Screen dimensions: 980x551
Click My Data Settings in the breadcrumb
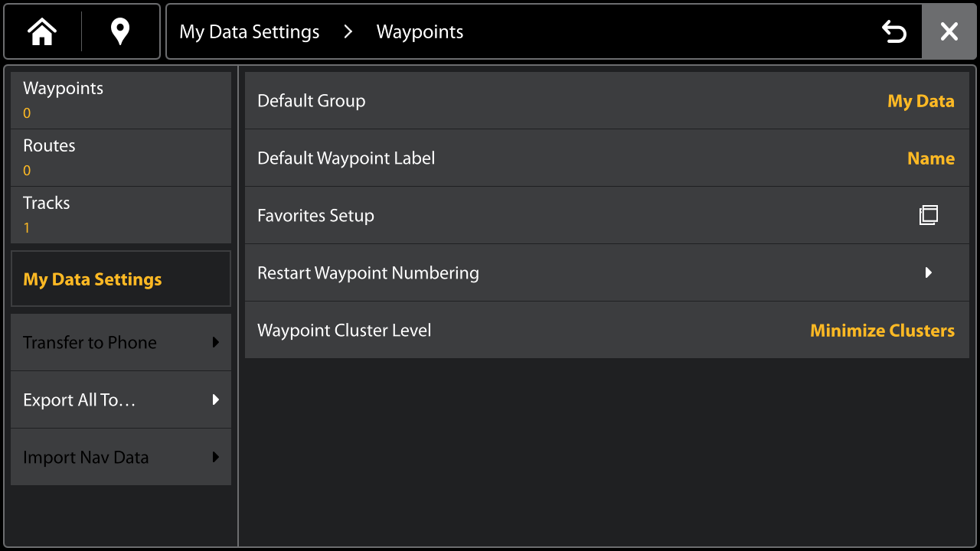coord(249,31)
